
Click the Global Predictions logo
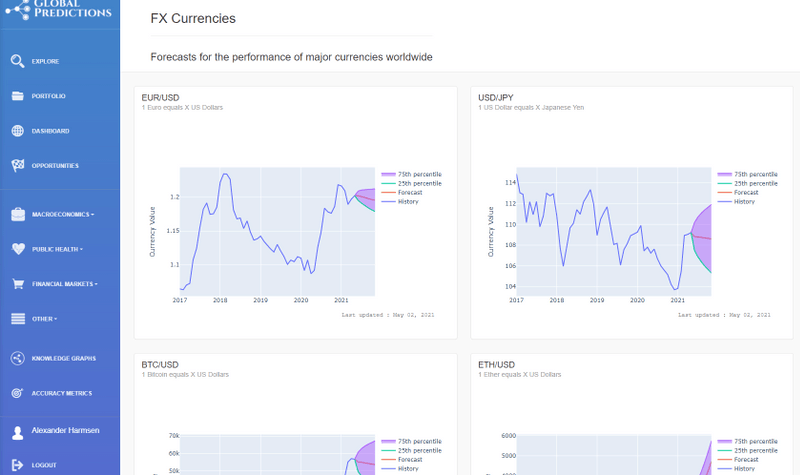click(59, 10)
